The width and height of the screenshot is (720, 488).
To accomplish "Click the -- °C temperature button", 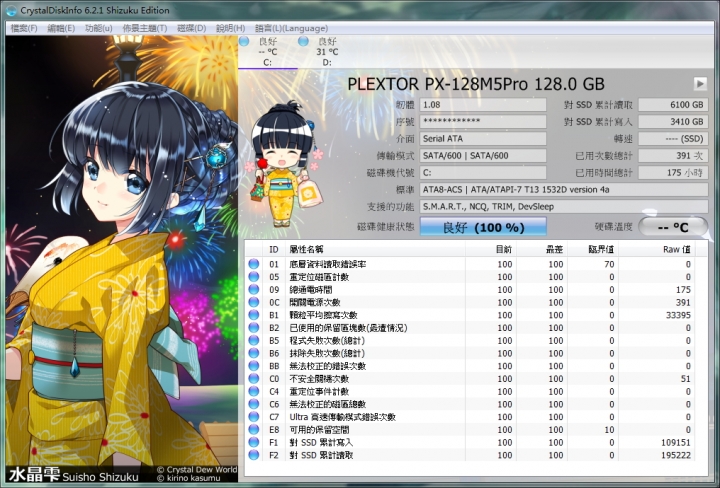I will tap(673, 227).
